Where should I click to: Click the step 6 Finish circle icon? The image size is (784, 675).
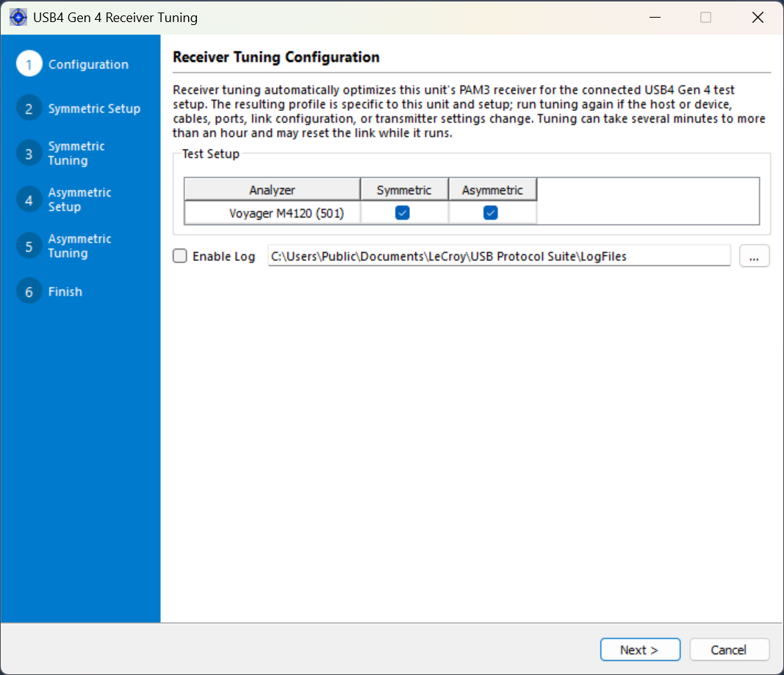pos(29,291)
